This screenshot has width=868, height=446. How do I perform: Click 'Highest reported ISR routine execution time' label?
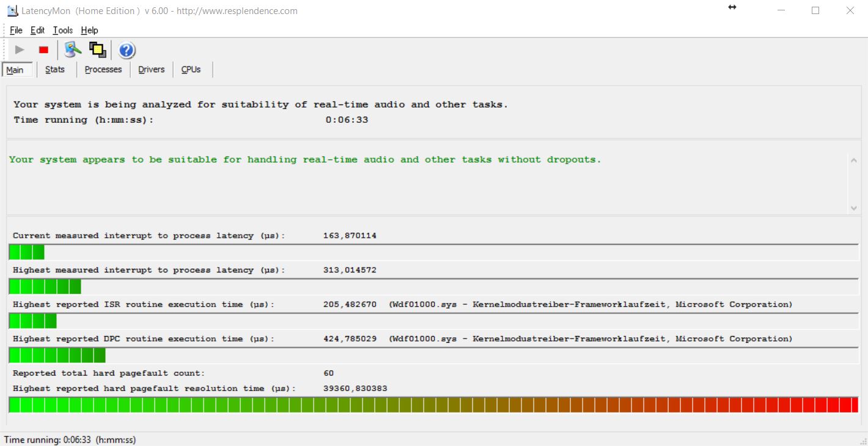pos(144,304)
